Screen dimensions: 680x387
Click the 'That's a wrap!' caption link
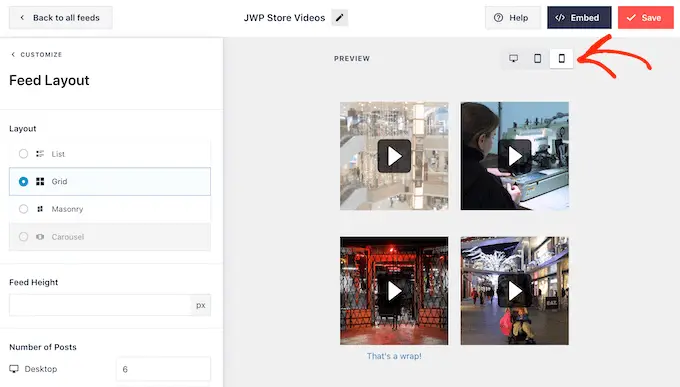(394, 356)
